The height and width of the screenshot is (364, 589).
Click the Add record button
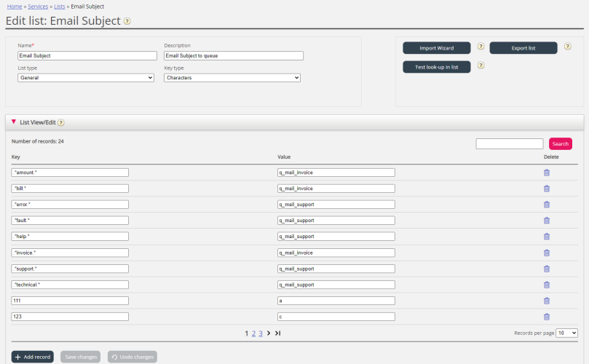[33, 357]
